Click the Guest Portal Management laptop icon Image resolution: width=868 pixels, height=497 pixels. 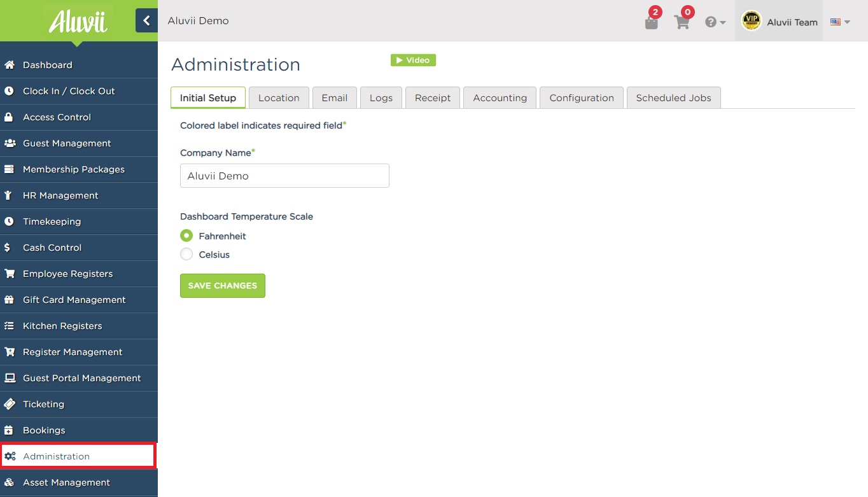coord(10,378)
